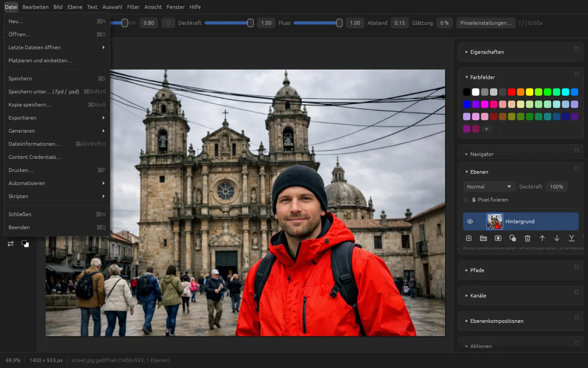Enable the Pixel fixieren checkbox

[466, 200]
